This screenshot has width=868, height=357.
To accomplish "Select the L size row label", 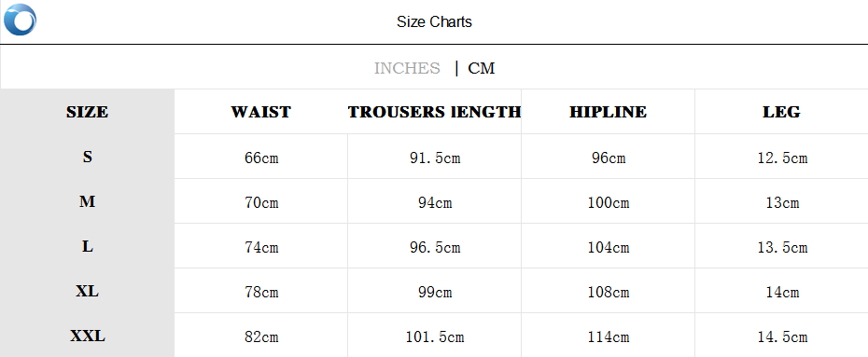I will click(88, 246).
